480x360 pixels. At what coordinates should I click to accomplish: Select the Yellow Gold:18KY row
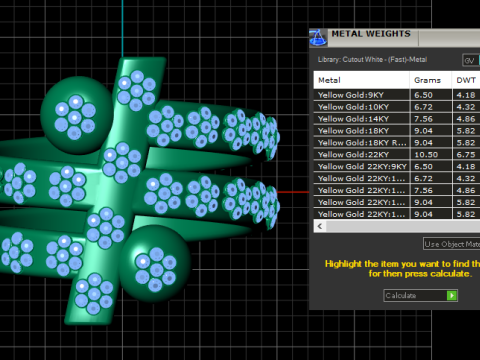[397, 131]
